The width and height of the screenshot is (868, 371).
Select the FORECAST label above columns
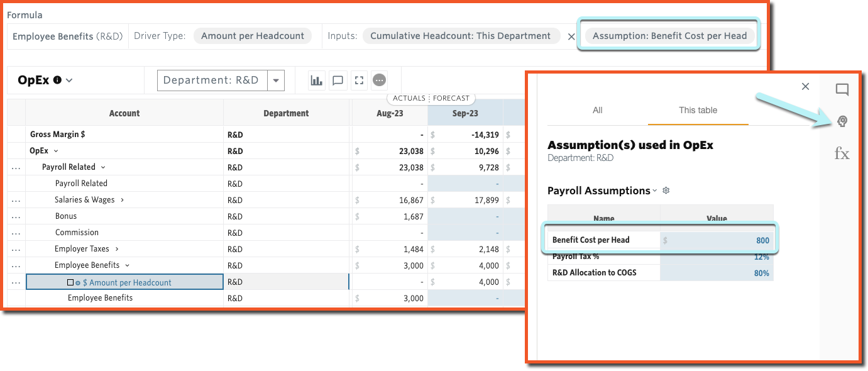click(451, 98)
